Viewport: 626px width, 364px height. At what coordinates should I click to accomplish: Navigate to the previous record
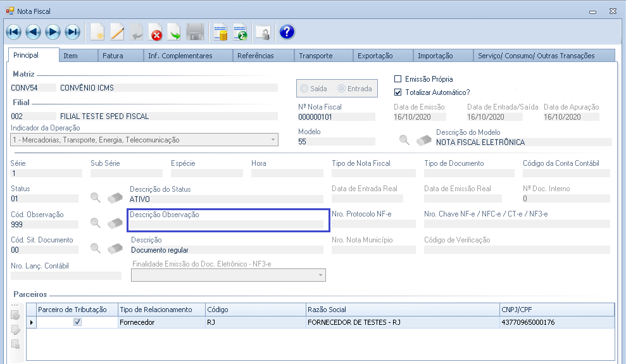(x=34, y=32)
